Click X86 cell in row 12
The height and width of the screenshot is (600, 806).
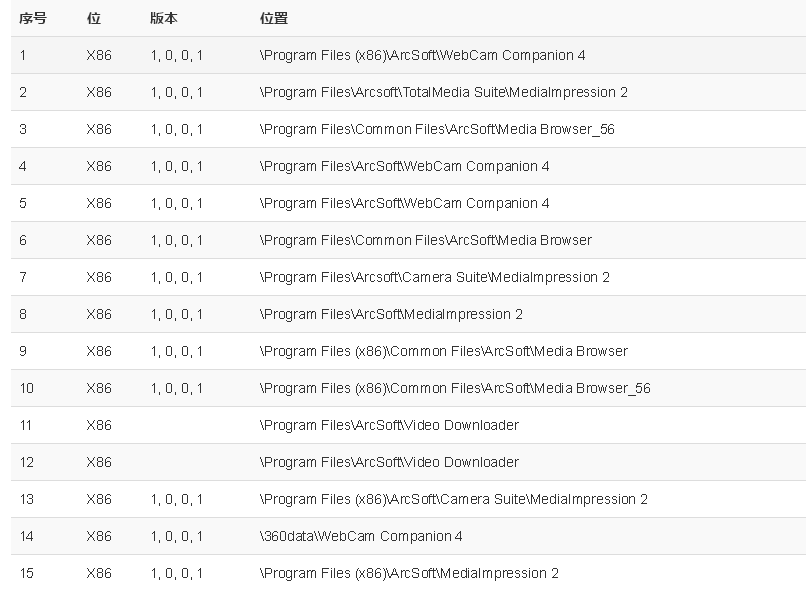(x=99, y=462)
